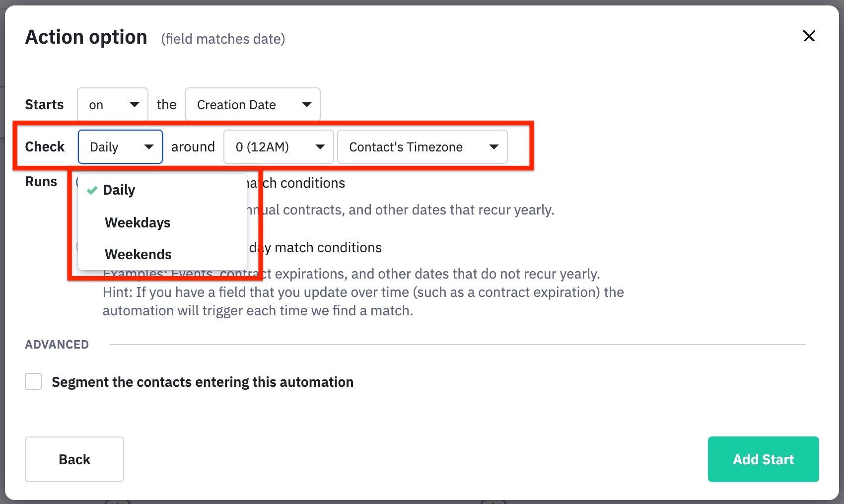
Task: Select the 'day match conditions' radio option
Action: (x=77, y=247)
